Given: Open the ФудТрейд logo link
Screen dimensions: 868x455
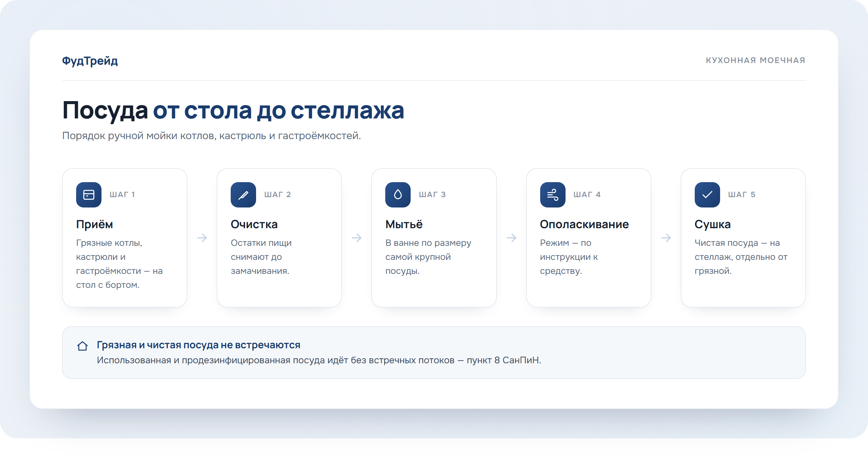Looking at the screenshot, I should pos(90,61).
